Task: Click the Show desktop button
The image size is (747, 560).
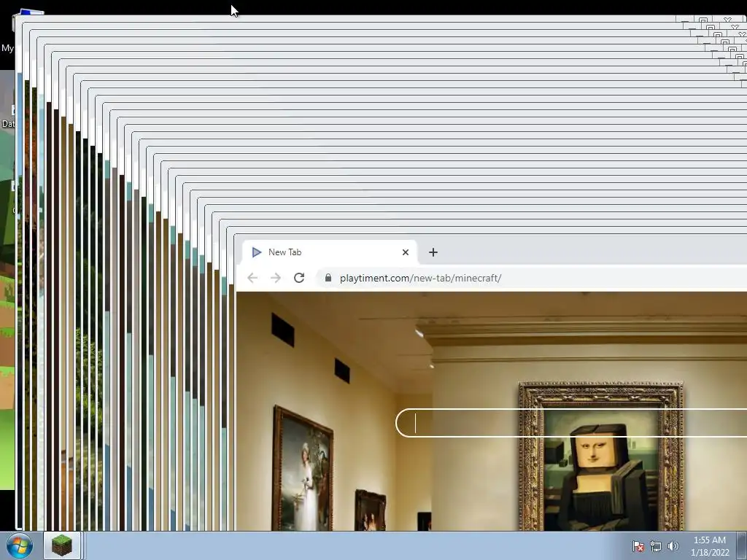Action: (x=742, y=546)
